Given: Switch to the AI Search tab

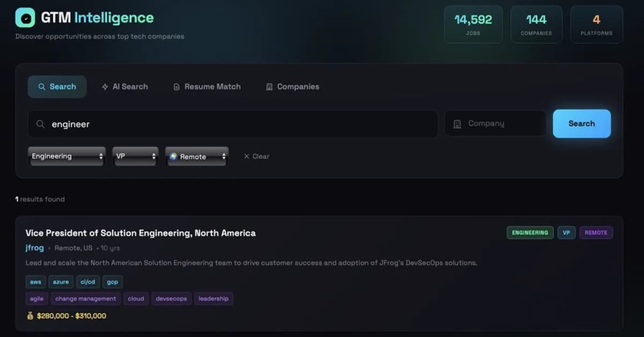Looking at the screenshot, I should (125, 86).
